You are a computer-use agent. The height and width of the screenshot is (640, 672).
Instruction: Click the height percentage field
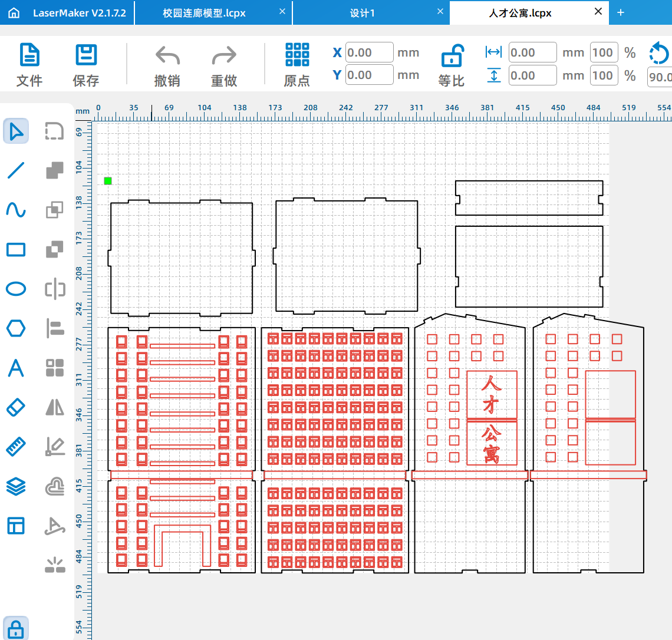[x=604, y=75]
